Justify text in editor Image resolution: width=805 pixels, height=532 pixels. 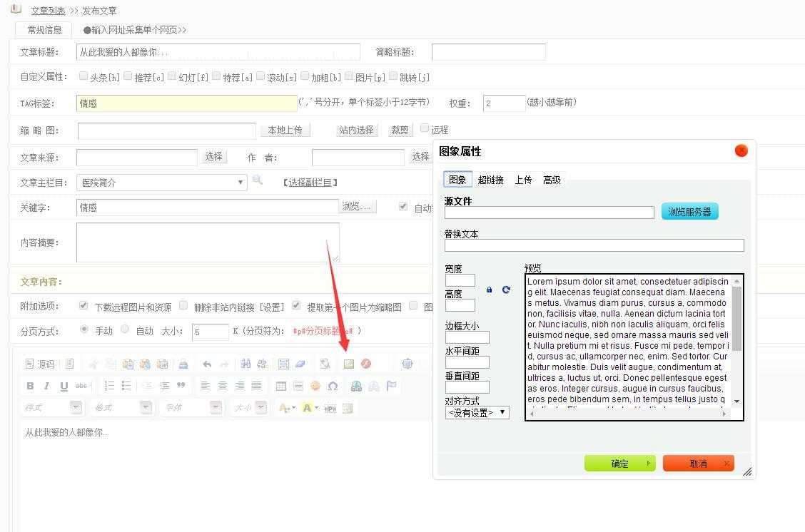point(257,386)
